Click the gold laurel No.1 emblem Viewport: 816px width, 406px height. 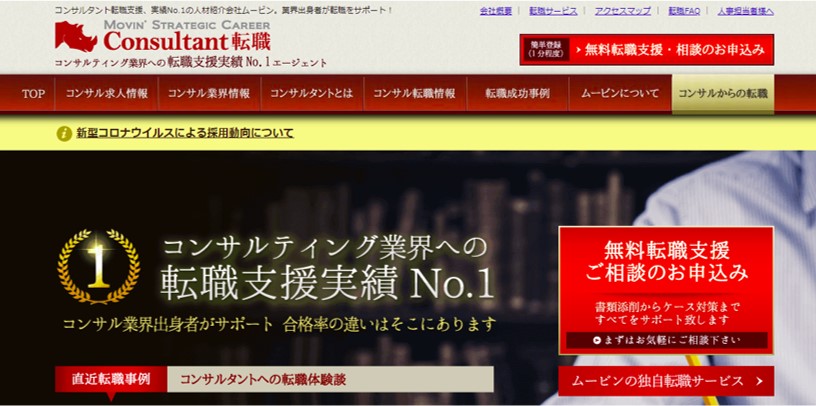pyautogui.click(x=98, y=266)
